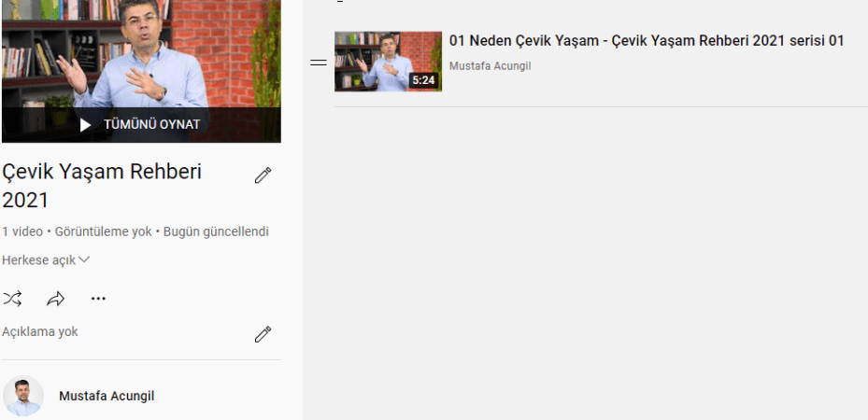The width and height of the screenshot is (868, 420).
Task: Open Mustafa Acungil channel name beside the avatar
Action: [x=107, y=396]
